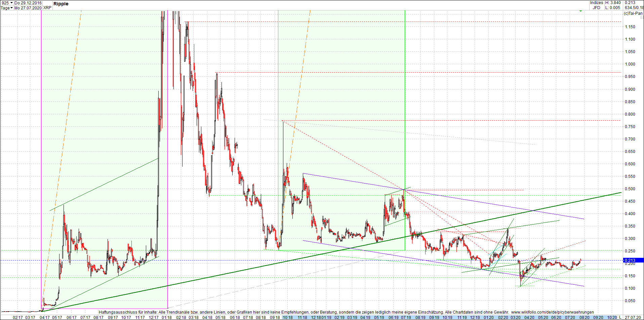Toggle the current price value 0.213 at top right

click(x=630, y=3)
